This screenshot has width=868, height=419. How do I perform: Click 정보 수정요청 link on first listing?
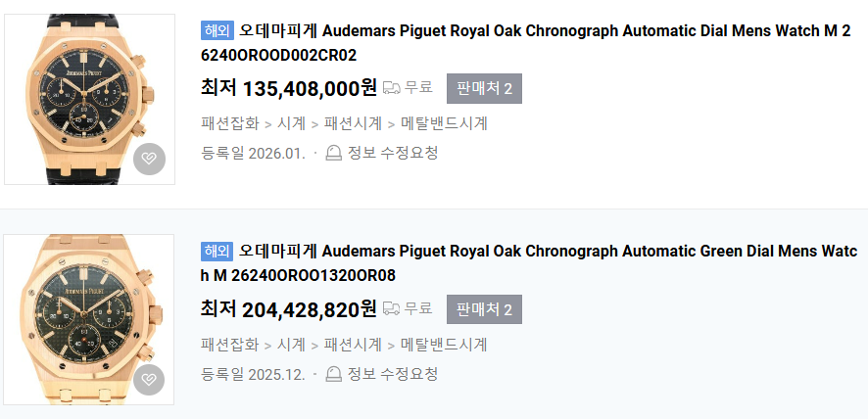392,153
